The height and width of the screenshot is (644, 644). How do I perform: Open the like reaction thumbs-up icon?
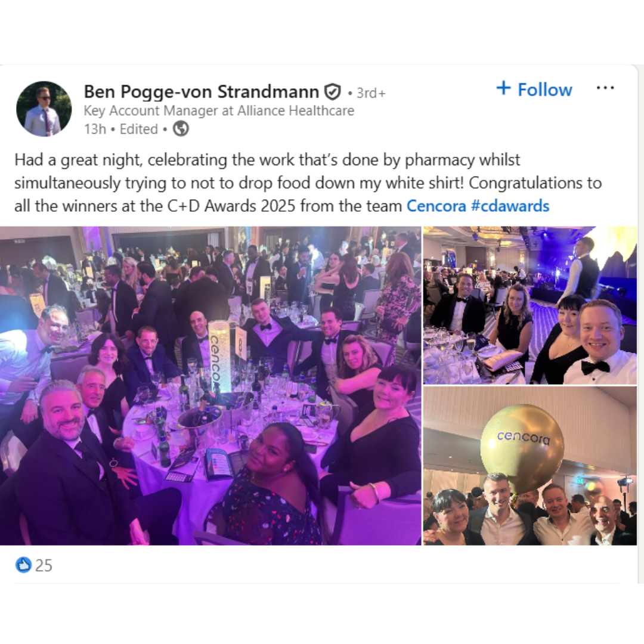tap(23, 565)
